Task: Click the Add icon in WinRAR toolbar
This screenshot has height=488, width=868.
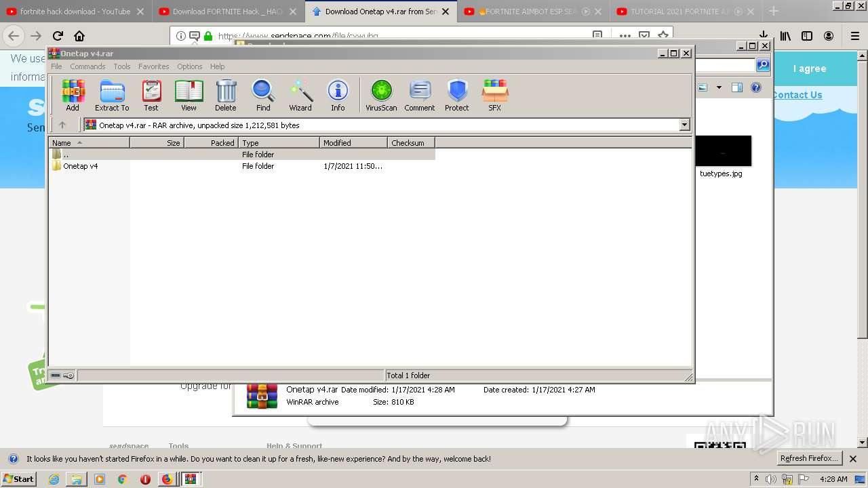Action: (73, 95)
